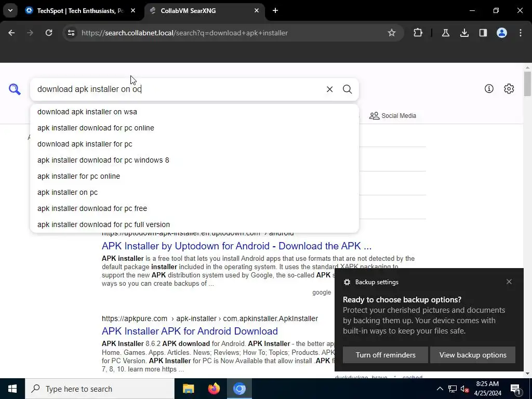Open the SearXNG about info icon

489,89
